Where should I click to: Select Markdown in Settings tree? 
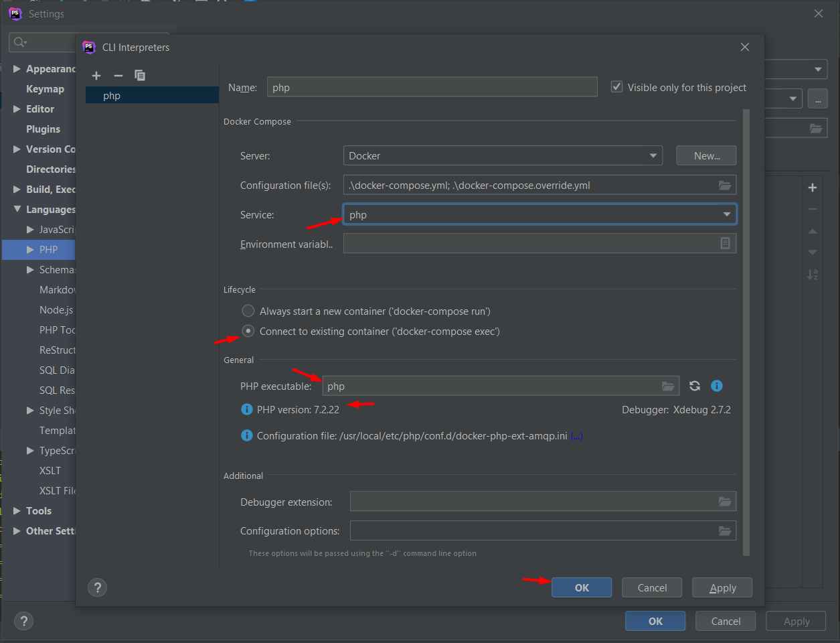tap(58, 290)
